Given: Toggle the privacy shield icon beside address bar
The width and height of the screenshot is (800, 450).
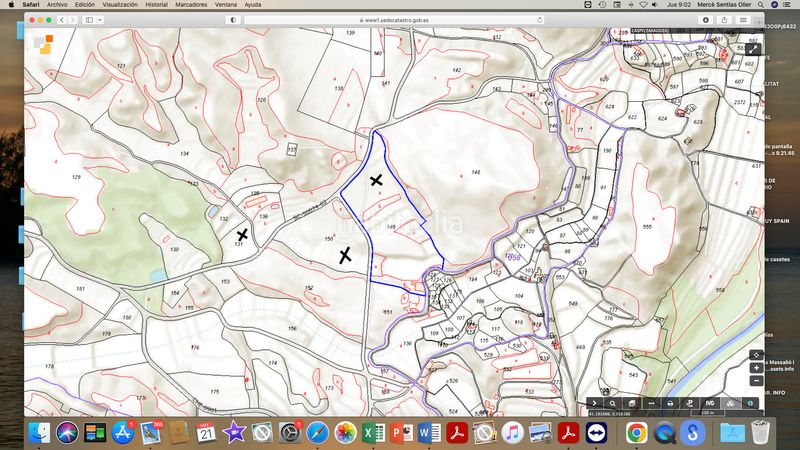Looking at the screenshot, I should pos(233,20).
